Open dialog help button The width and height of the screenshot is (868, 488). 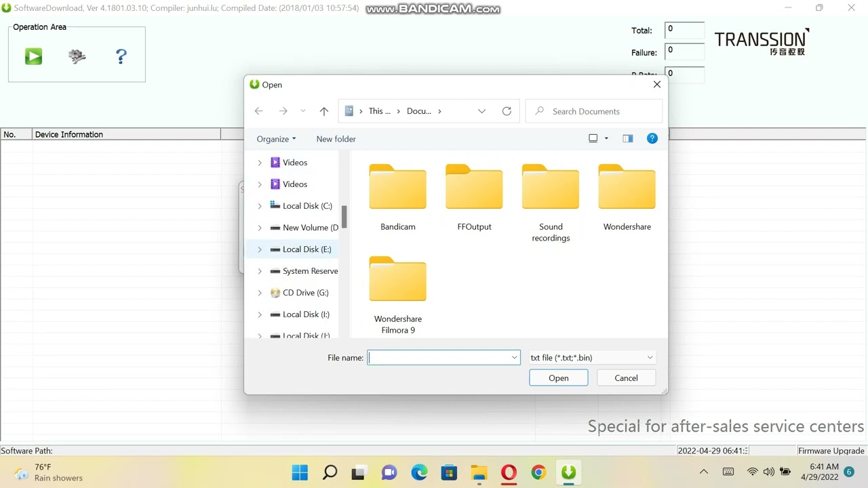click(x=652, y=138)
